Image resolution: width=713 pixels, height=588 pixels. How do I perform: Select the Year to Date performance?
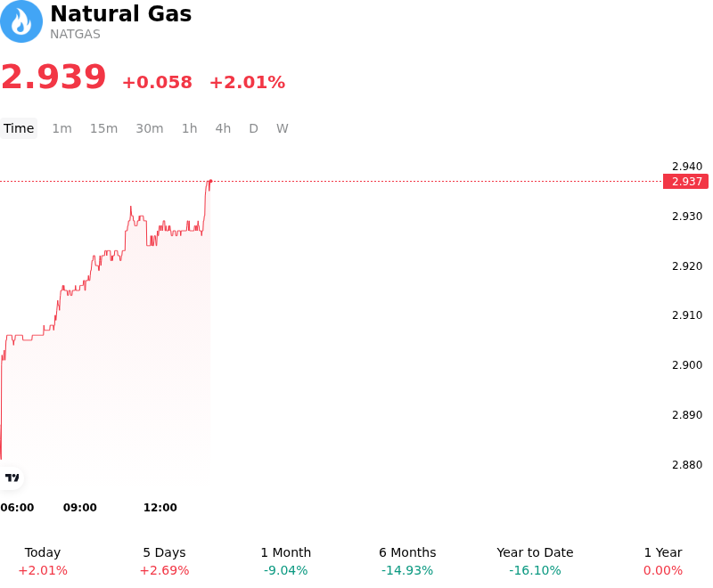535,561
